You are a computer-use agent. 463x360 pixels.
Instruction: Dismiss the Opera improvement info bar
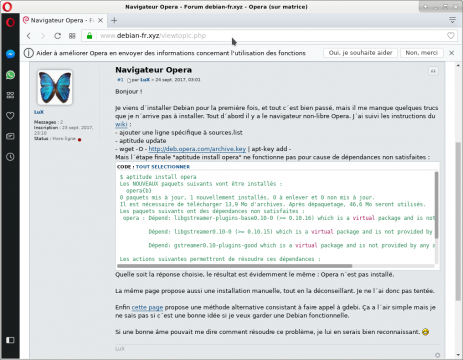tap(452, 53)
